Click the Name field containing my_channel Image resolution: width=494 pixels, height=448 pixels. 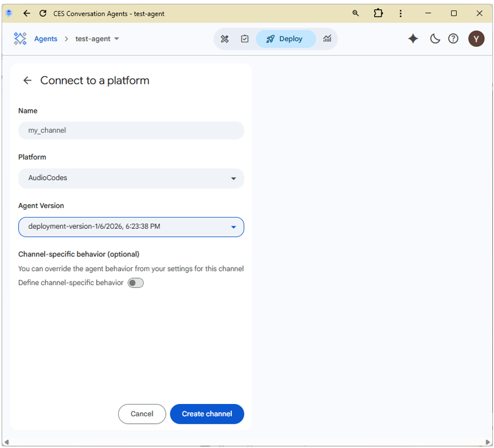[131, 131]
